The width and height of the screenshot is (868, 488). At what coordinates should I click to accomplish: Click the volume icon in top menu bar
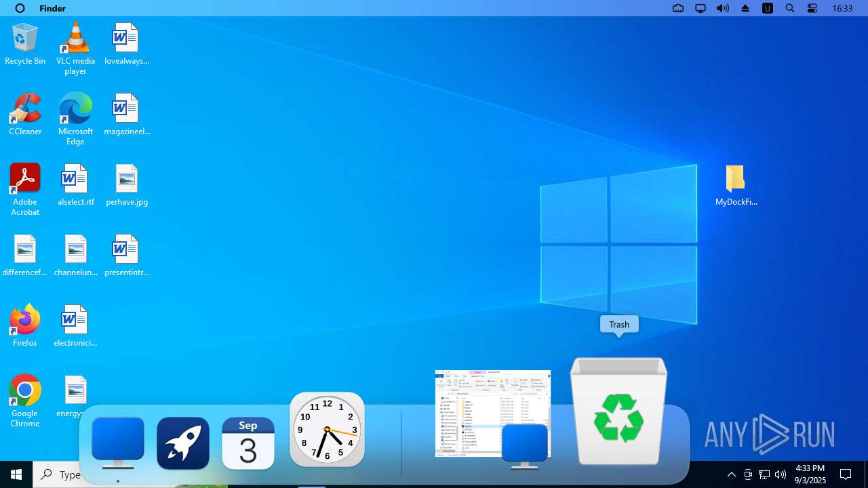(723, 8)
